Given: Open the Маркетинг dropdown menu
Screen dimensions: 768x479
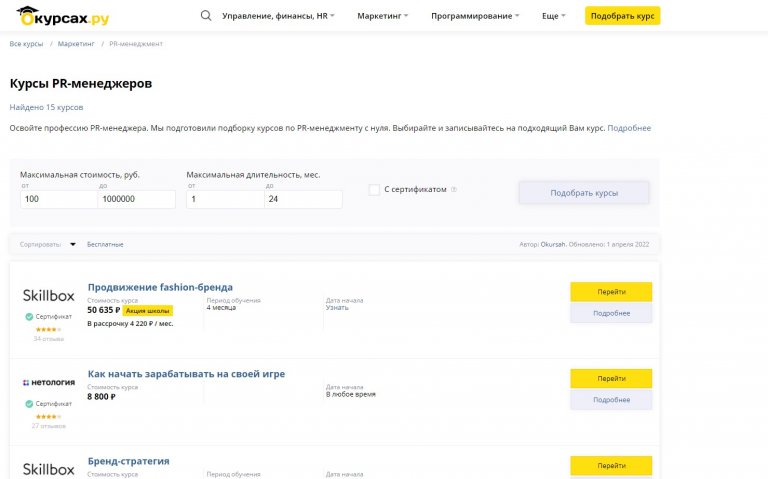Looking at the screenshot, I should [x=383, y=16].
